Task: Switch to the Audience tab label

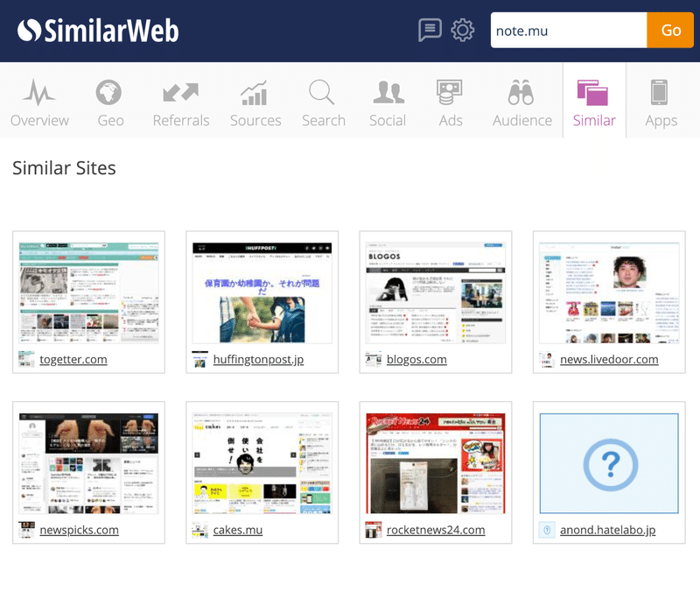Action: pyautogui.click(x=522, y=120)
